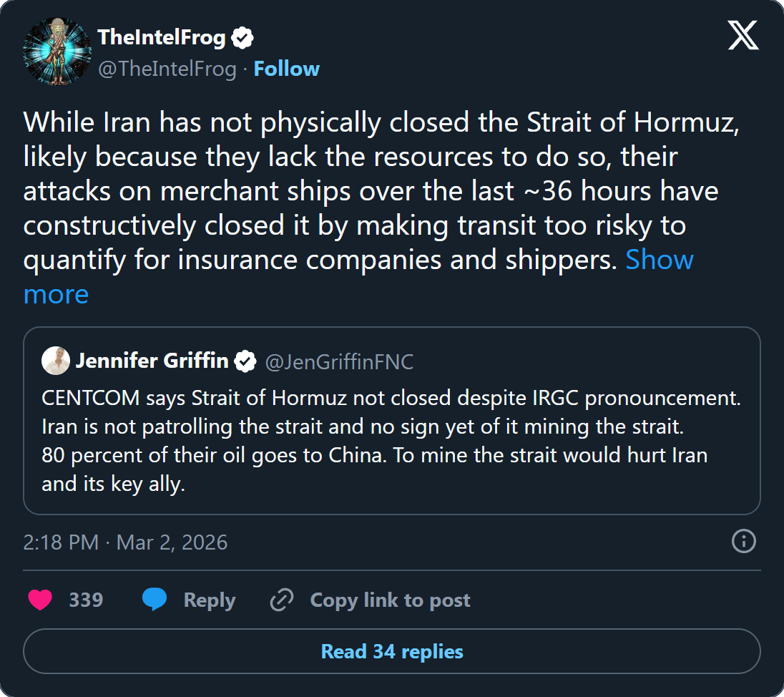This screenshot has width=784, height=697.
Task: Click TheIntelFrog's profile avatar
Action: (x=57, y=52)
